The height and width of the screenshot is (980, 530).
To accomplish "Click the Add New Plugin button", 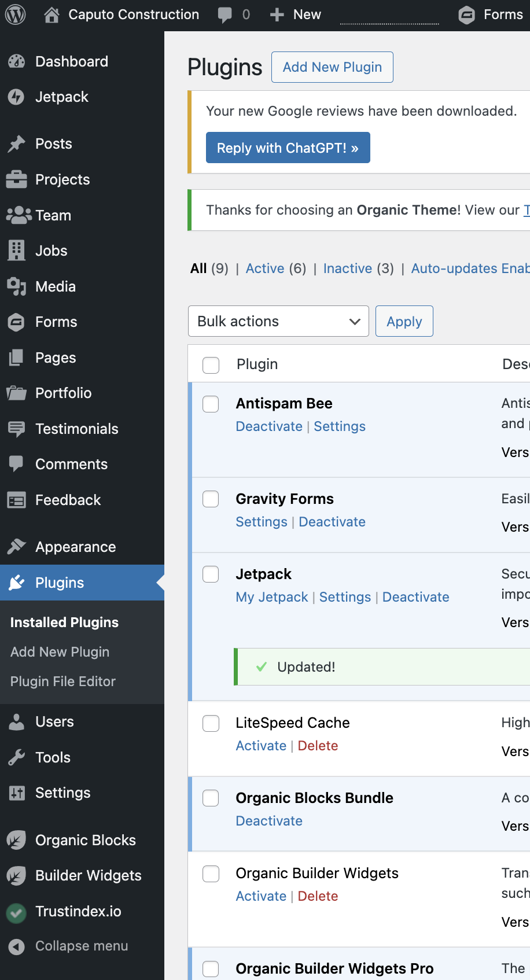I will 332,67.
